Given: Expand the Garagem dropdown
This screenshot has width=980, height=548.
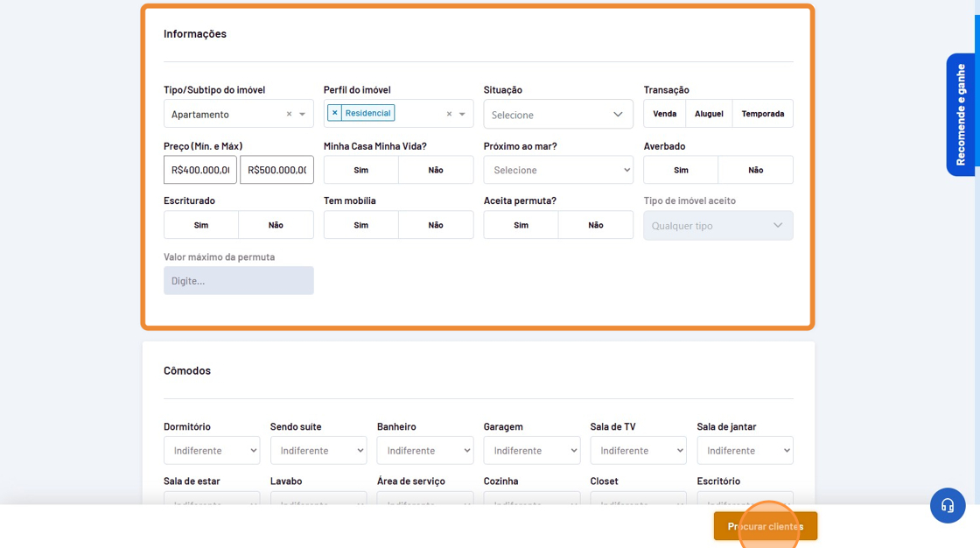Looking at the screenshot, I should click(531, 450).
